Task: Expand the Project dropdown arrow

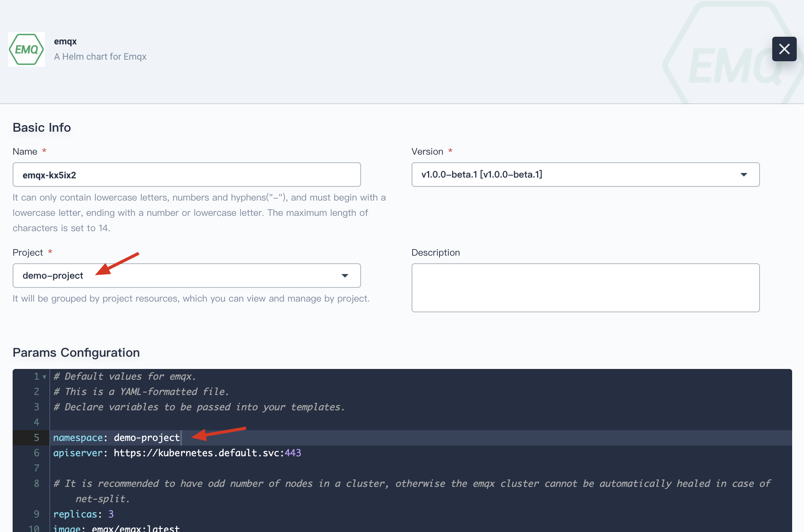Action: pyautogui.click(x=345, y=276)
